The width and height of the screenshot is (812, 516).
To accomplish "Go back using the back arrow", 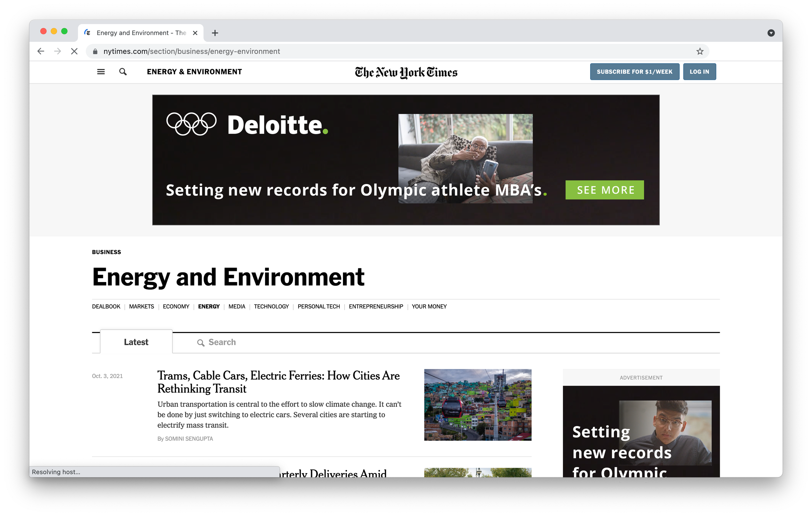I will coord(41,52).
